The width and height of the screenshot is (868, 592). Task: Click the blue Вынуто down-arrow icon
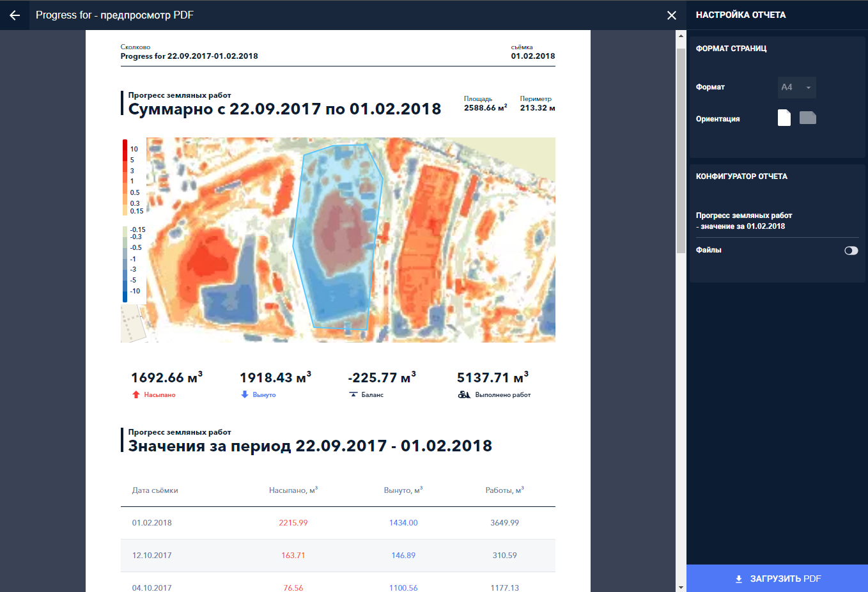(244, 395)
